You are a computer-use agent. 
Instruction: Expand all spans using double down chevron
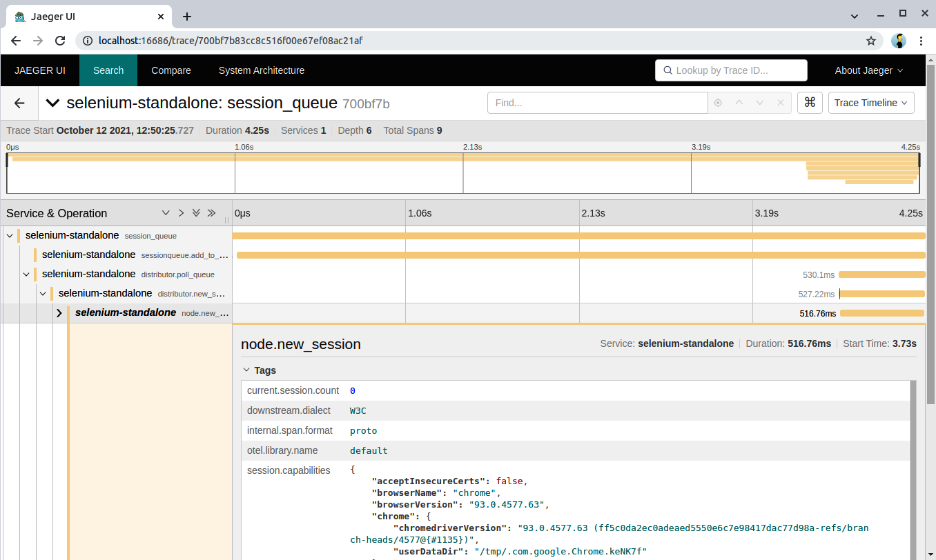point(196,213)
